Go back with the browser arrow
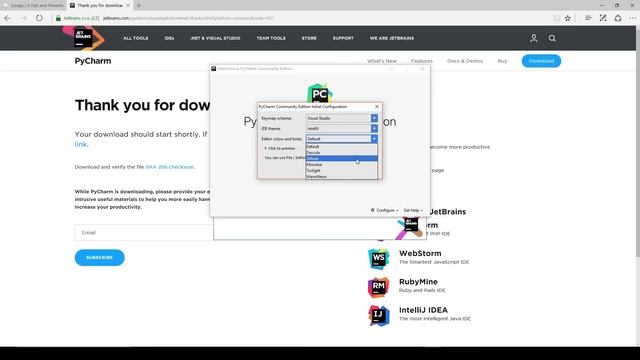Image resolution: width=640 pixels, height=360 pixels. point(8,18)
